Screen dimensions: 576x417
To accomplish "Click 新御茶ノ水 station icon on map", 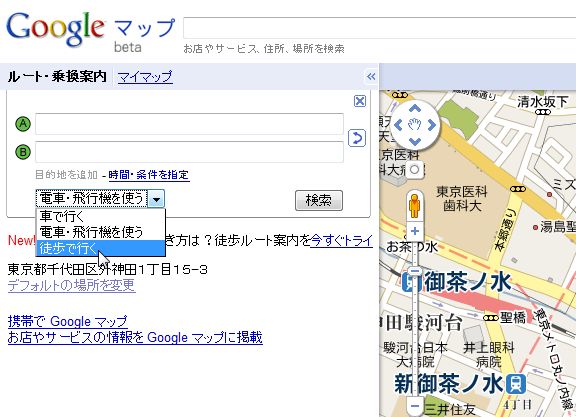I will pos(516,384).
